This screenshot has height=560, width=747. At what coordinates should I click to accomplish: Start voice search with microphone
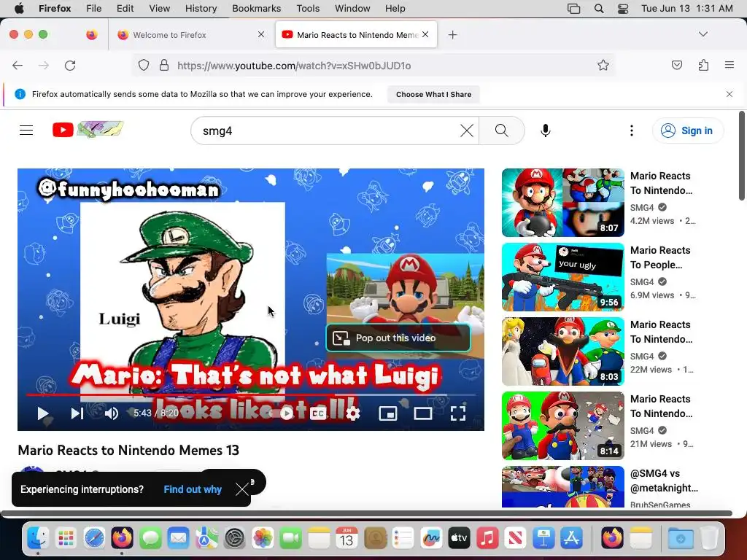tap(546, 131)
